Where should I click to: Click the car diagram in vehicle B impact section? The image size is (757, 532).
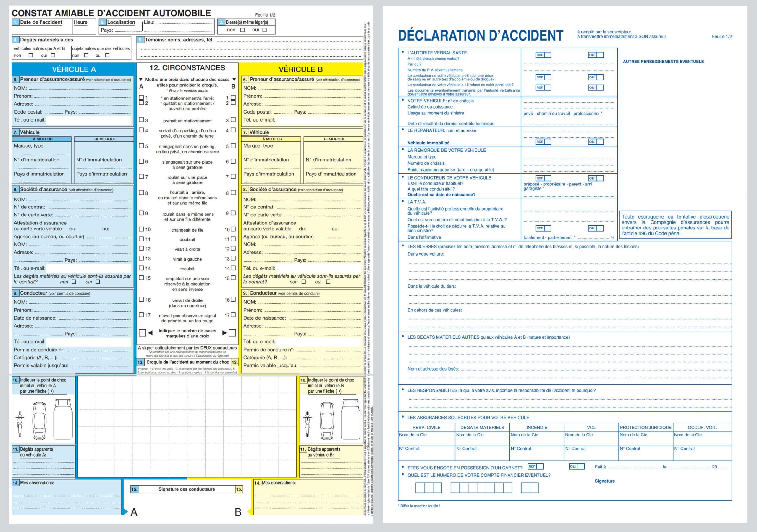point(327,421)
